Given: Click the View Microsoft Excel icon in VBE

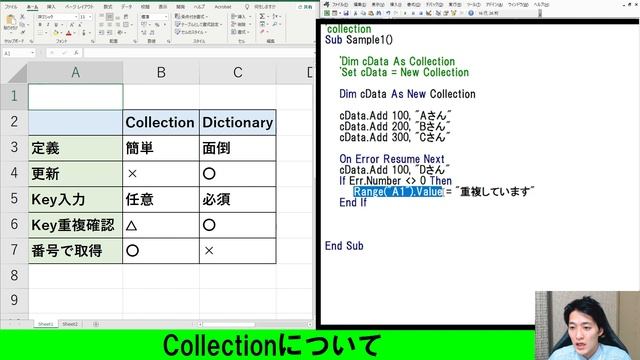Looking at the screenshot, I should point(327,13).
